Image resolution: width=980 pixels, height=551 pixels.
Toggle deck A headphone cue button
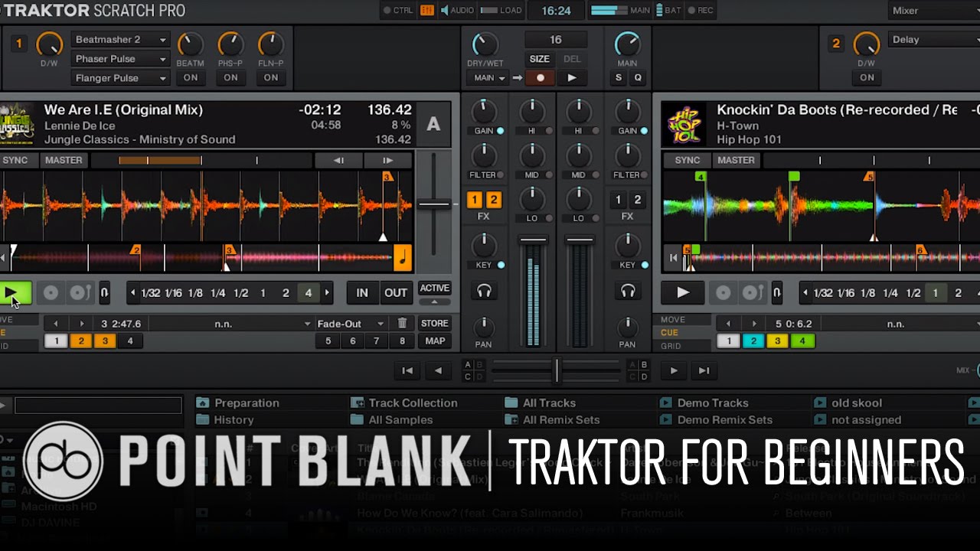(x=483, y=291)
